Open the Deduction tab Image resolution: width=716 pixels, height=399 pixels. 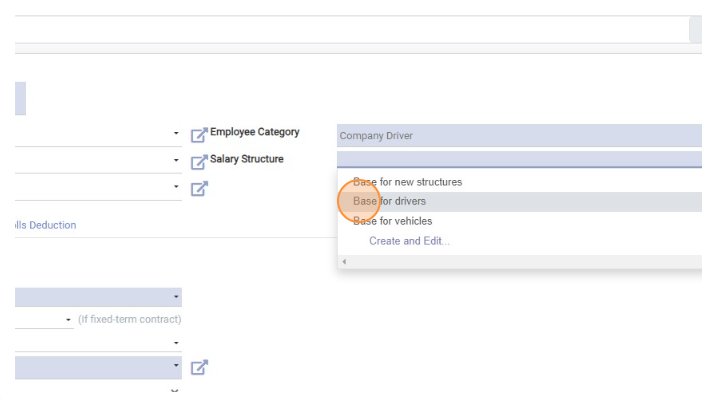pyautogui.click(x=45, y=225)
